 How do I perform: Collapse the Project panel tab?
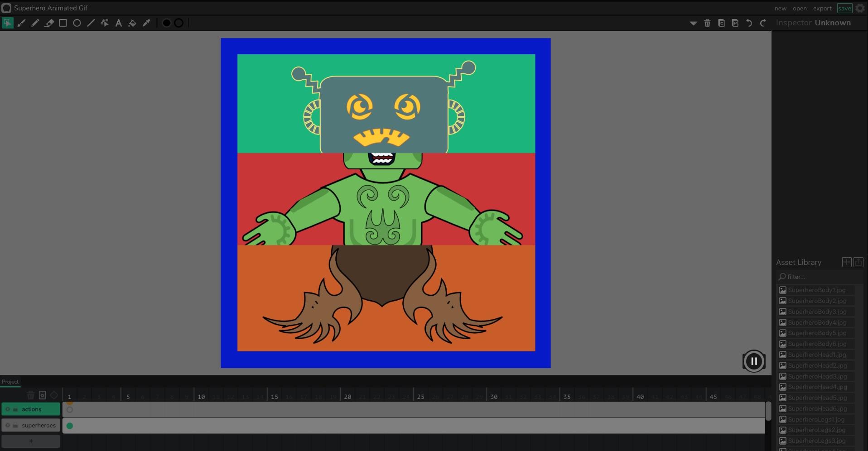pos(10,382)
